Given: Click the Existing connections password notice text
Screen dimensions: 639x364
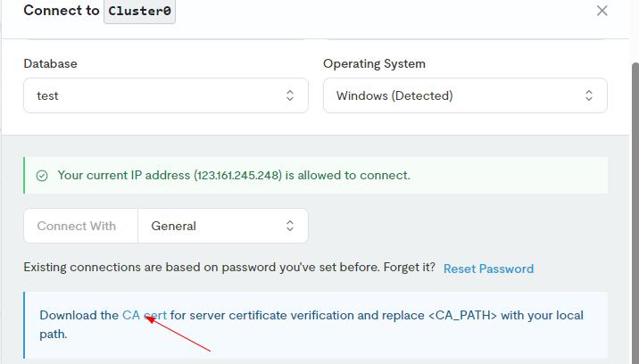Looking at the screenshot, I should click(x=229, y=268).
